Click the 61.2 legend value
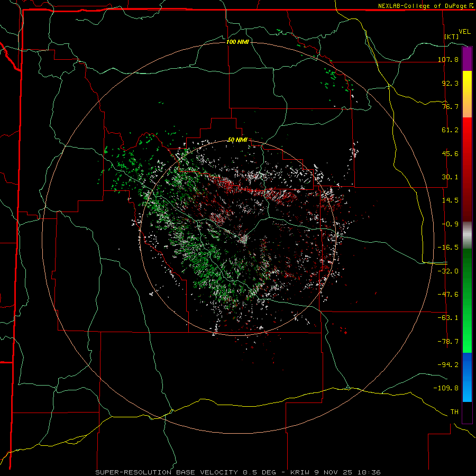 click(450, 130)
